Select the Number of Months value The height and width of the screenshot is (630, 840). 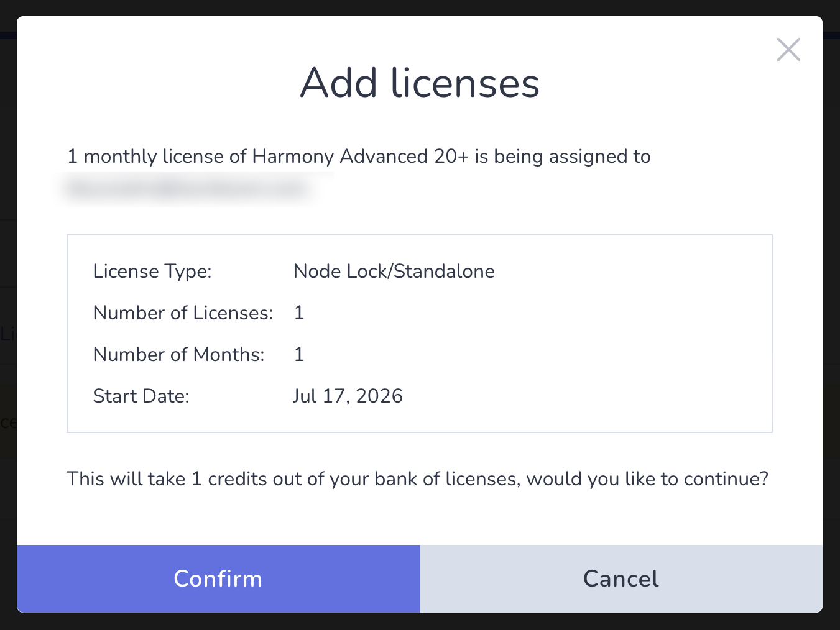click(x=299, y=355)
